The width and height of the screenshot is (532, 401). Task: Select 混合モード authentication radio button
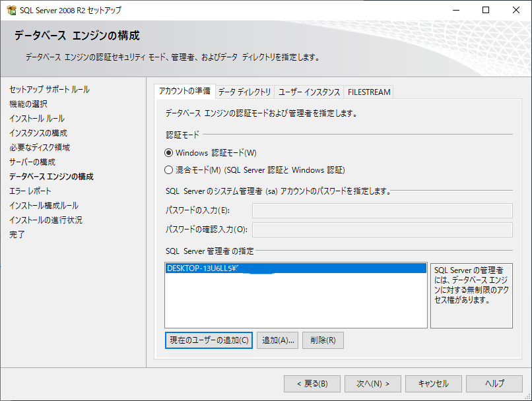(169, 170)
